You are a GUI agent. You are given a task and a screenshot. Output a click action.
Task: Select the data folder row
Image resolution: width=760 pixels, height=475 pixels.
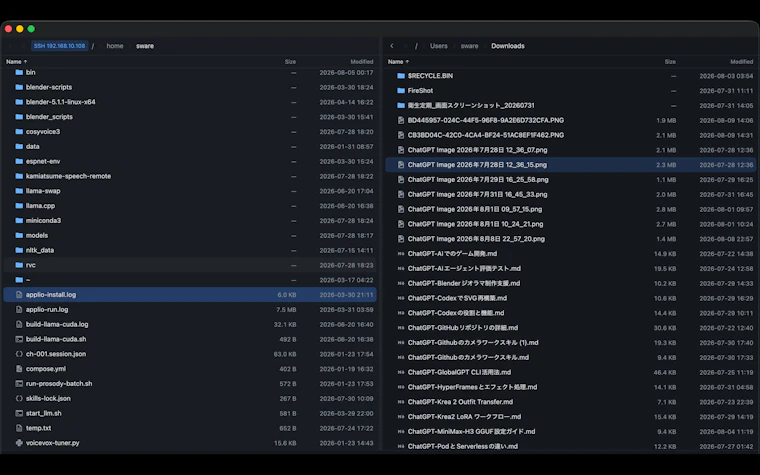click(x=190, y=146)
